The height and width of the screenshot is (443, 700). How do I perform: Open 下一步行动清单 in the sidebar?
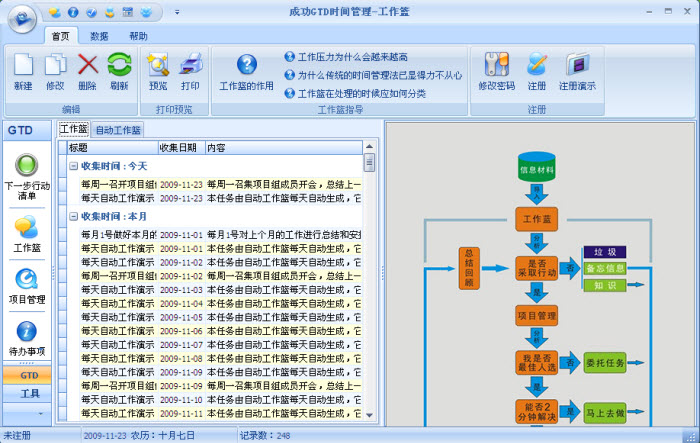pyautogui.click(x=27, y=177)
